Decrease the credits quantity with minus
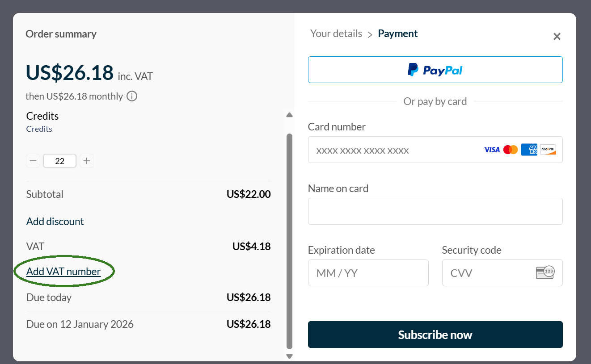 [33, 160]
